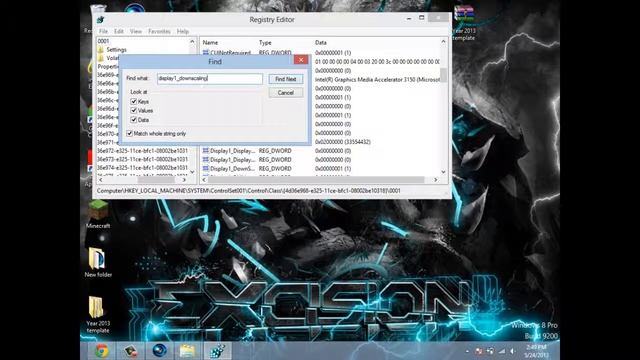Click the signal bars tray icon
The width and height of the screenshot is (640, 360).
coord(502,351)
